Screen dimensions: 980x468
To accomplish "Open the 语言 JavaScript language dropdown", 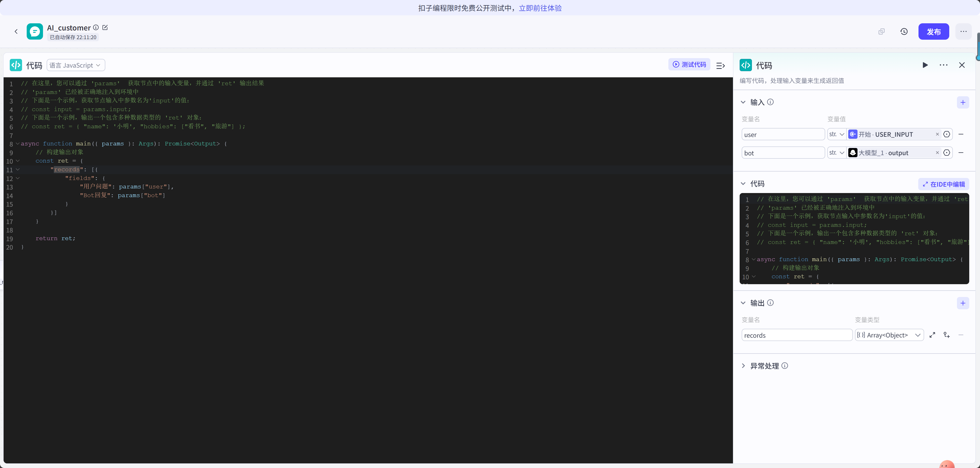I will click(x=76, y=65).
